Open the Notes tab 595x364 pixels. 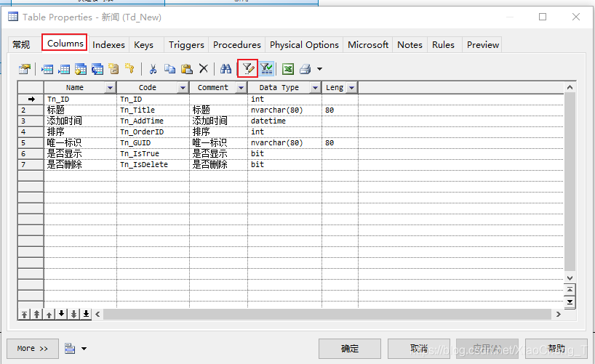[410, 45]
